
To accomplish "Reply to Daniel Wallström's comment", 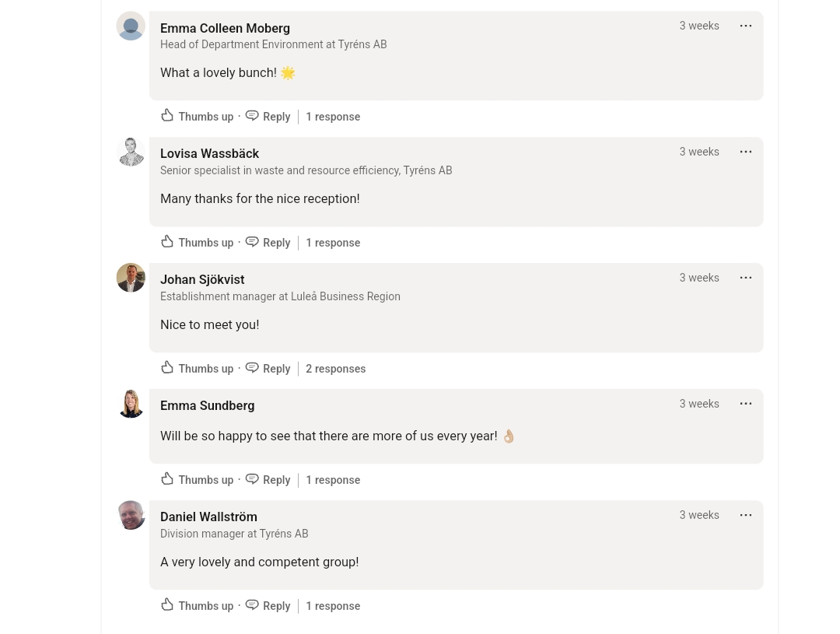I will (268, 605).
